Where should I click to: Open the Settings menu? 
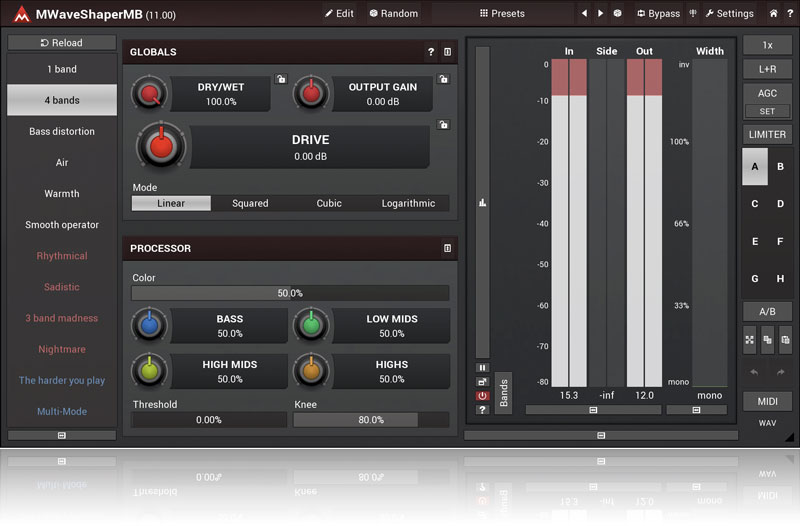[x=729, y=14]
